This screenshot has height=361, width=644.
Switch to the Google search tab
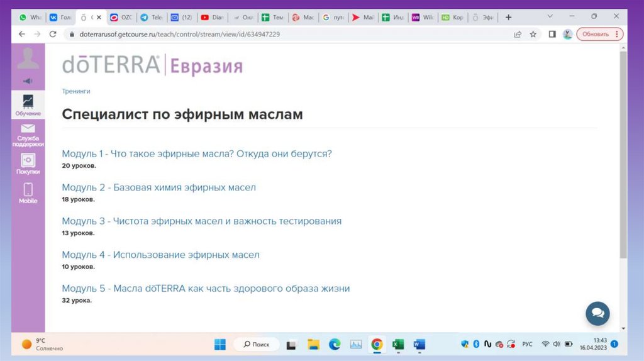pos(334,17)
